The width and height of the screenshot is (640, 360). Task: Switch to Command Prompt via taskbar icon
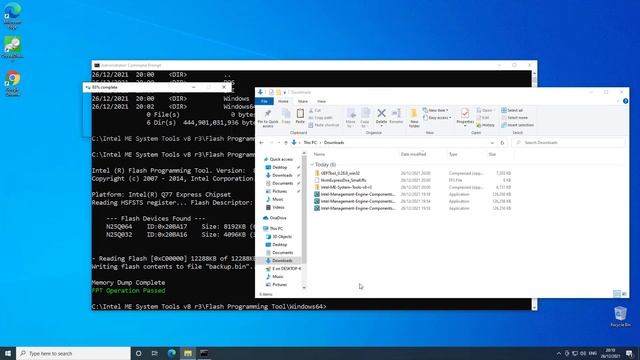click(204, 353)
